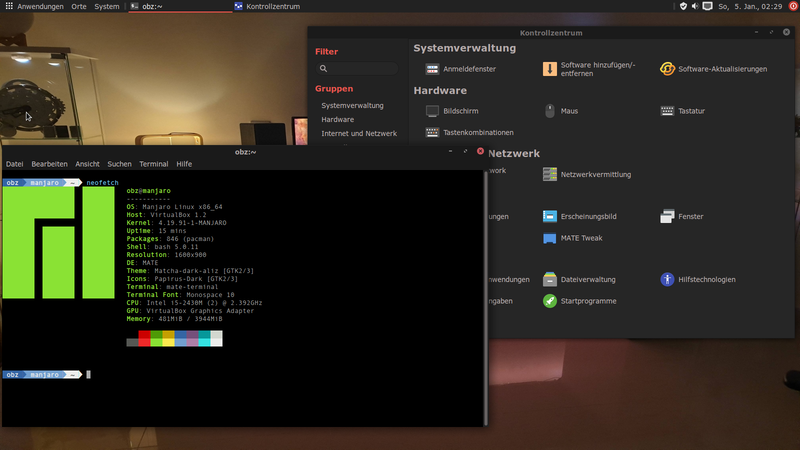The image size is (800, 450).
Task: Open terminal Bearbeiten menu
Action: pos(49,164)
